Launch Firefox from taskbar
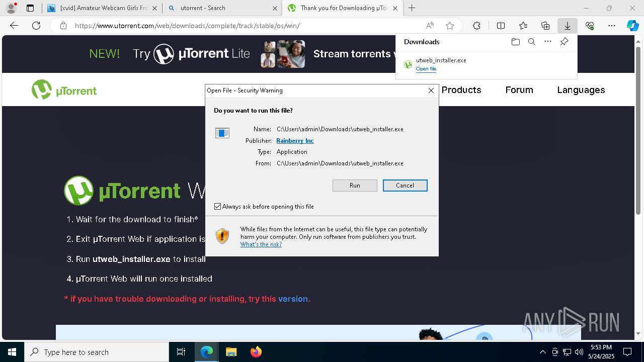This screenshot has height=362, width=644. [x=256, y=352]
